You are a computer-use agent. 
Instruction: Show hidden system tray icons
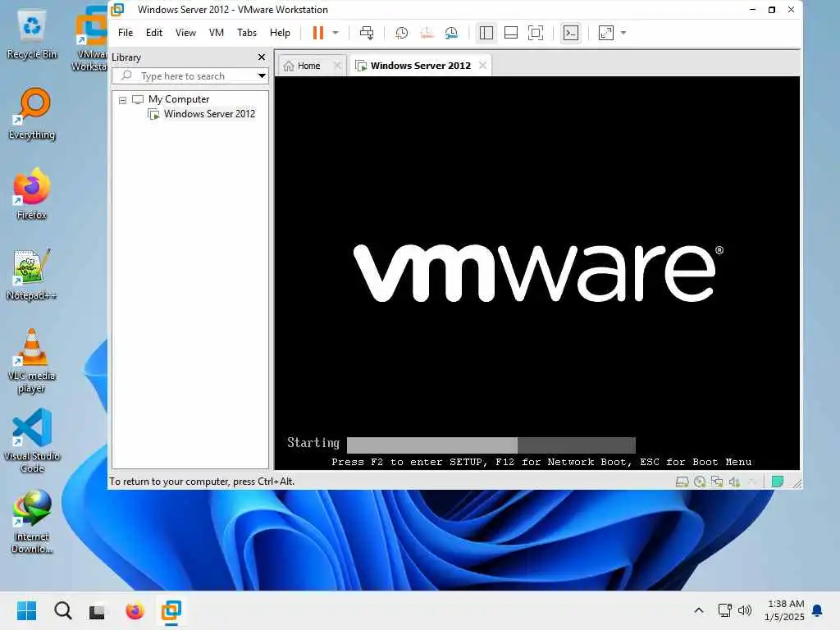pyautogui.click(x=699, y=610)
